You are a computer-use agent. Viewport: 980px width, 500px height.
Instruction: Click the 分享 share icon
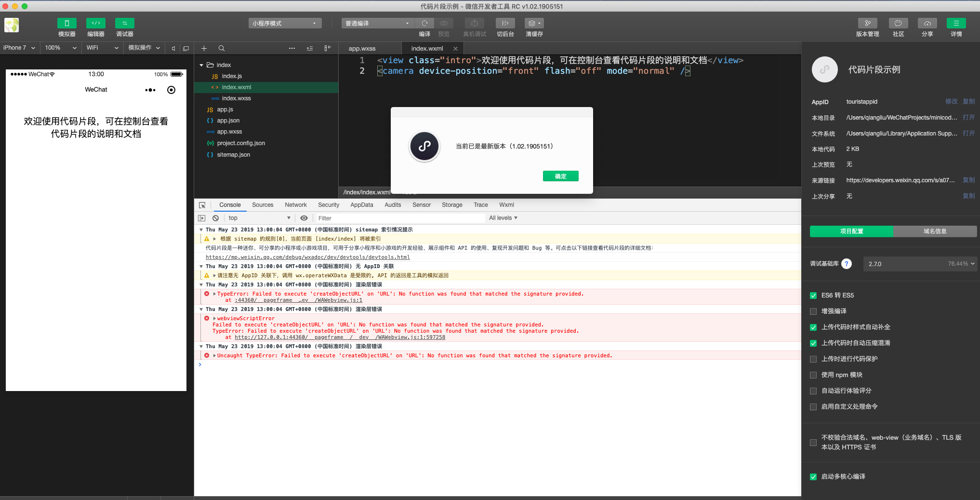tap(927, 23)
